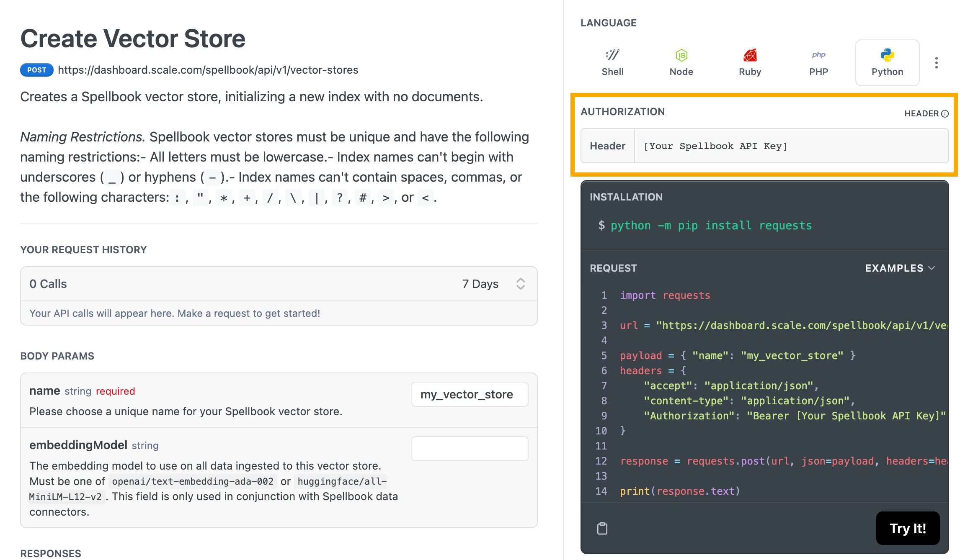The height and width of the screenshot is (560, 960).
Task: Click the chevron beside EXAMPLES
Action: pos(932,268)
